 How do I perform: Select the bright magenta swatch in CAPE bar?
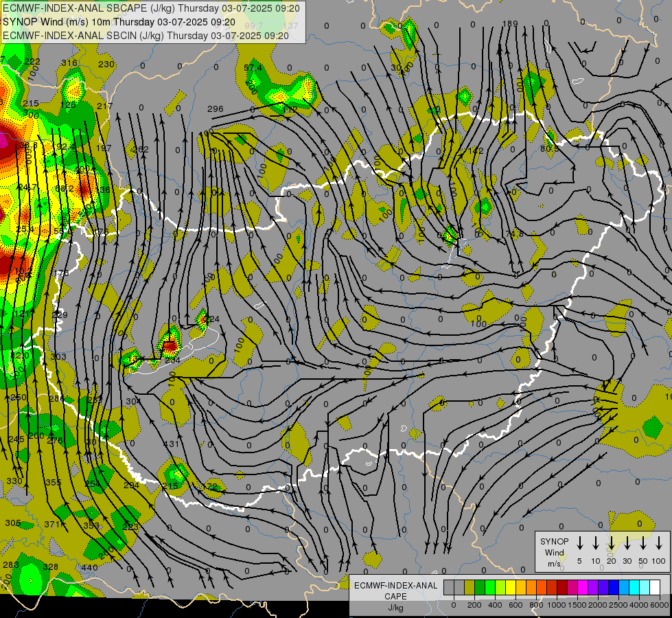[x=583, y=587]
